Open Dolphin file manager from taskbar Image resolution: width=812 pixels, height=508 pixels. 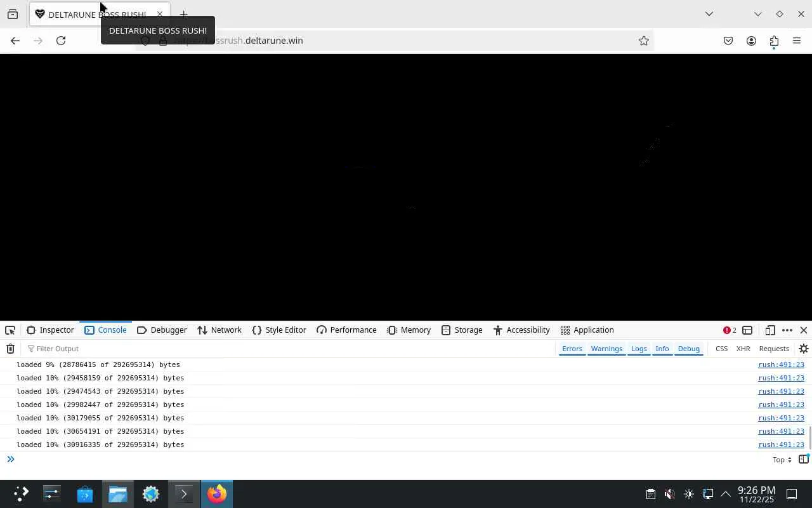click(118, 493)
